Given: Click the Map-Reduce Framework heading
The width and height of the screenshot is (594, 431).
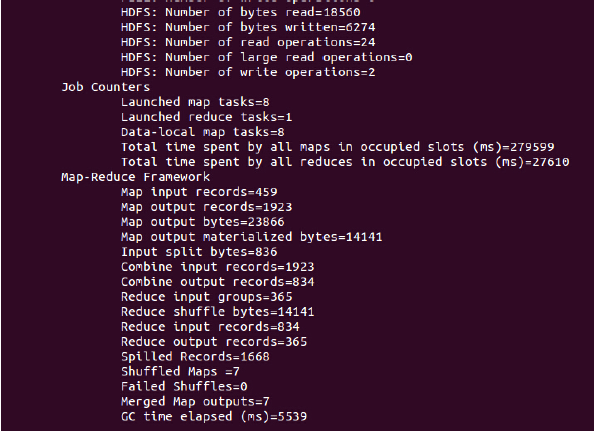Looking at the screenshot, I should pyautogui.click(x=136, y=177).
